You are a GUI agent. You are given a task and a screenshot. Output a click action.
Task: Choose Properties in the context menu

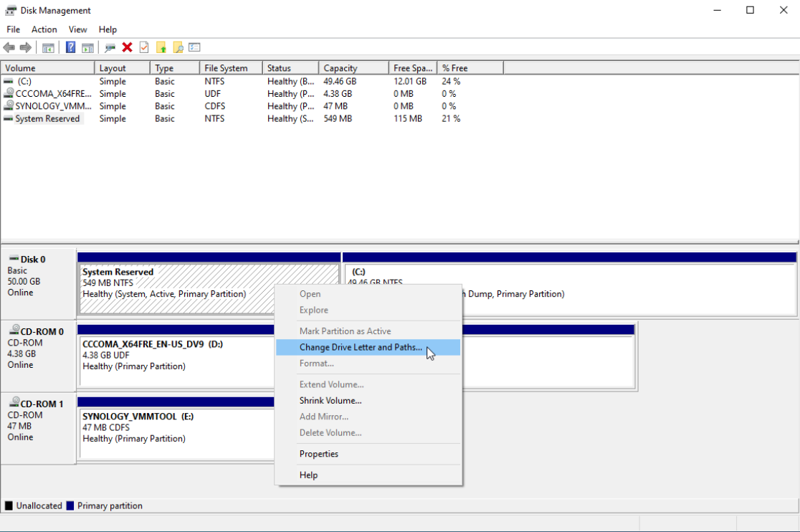click(x=319, y=454)
